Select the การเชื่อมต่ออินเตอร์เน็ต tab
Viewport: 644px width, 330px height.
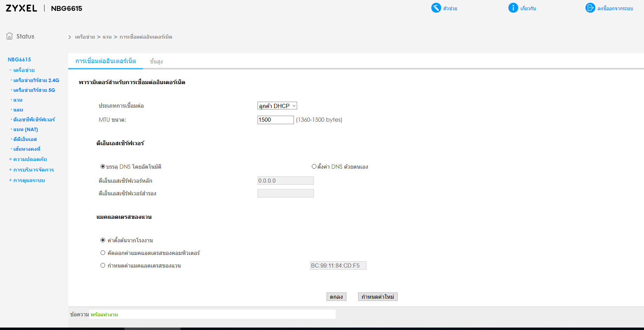point(105,61)
